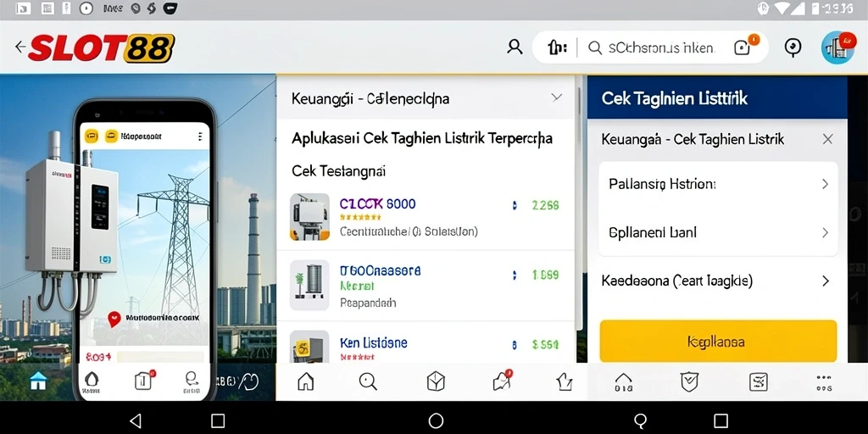Tap flame icon in phone mockup bottom bar
Image resolution: width=868 pixels, height=434 pixels.
92,381
